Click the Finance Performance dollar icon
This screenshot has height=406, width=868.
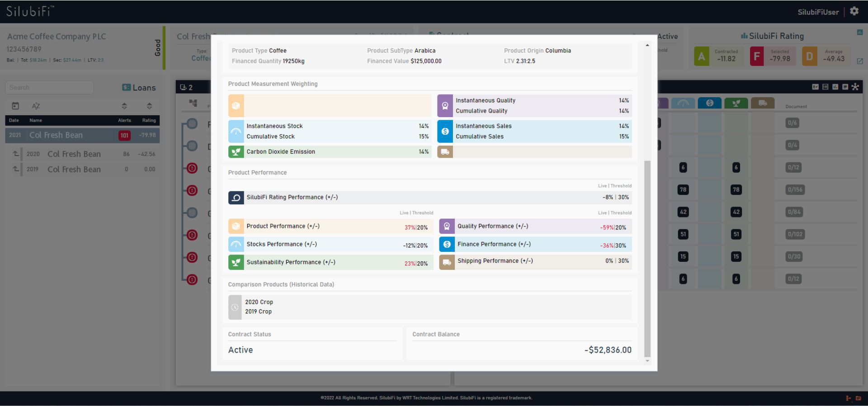447,245
